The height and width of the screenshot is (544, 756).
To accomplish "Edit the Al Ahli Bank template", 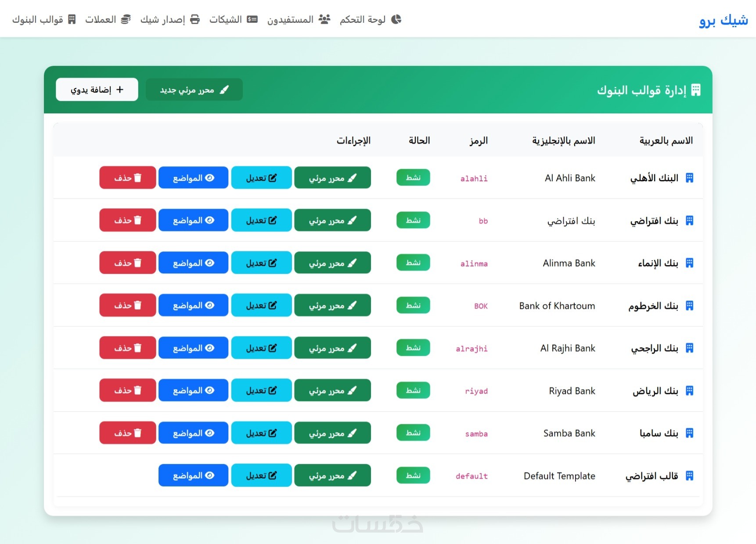I will 262,178.
